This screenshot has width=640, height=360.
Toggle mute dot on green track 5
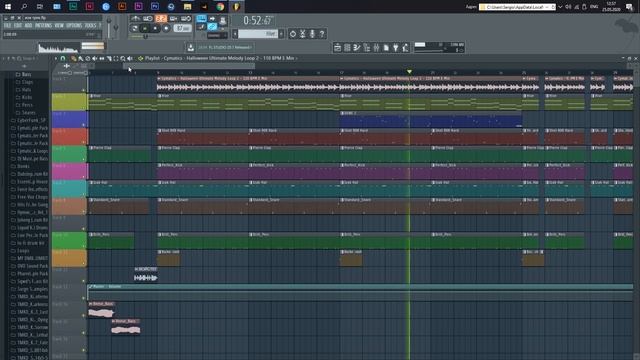tap(84, 160)
